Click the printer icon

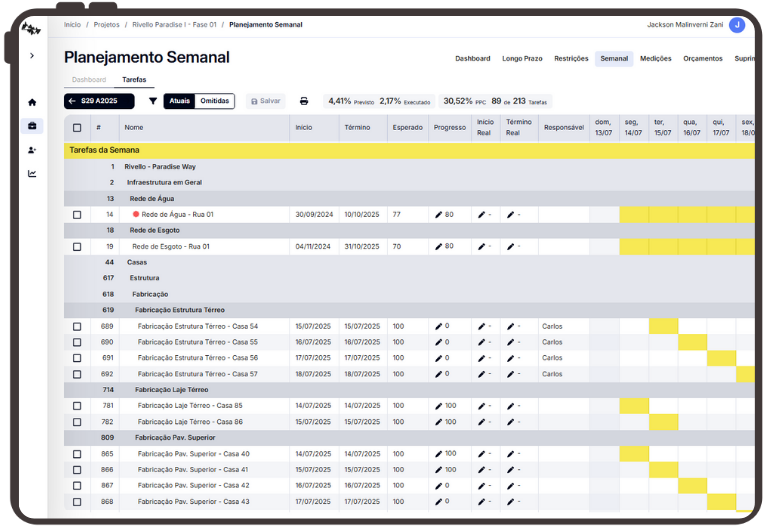tap(304, 101)
